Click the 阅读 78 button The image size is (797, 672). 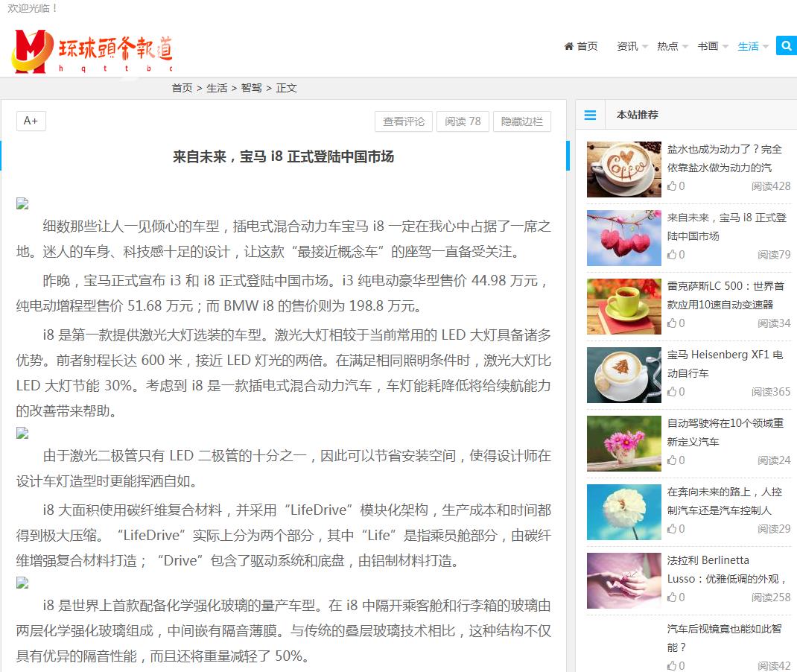pyautogui.click(x=463, y=121)
